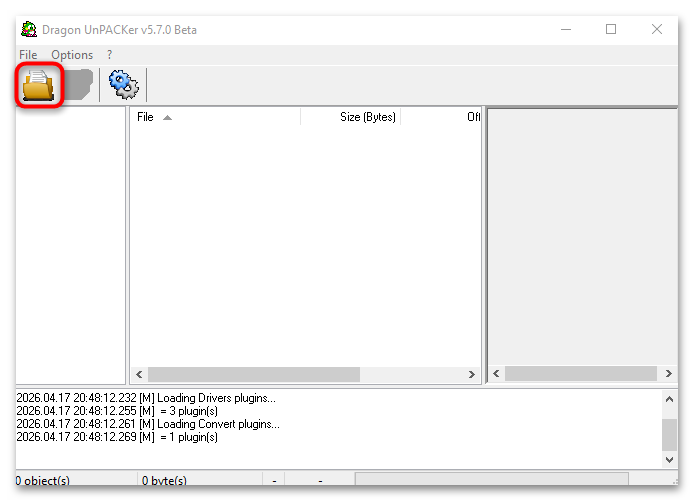Click the status bar progress bar
This screenshot has height=501, width=694.
pyautogui.click(x=492, y=479)
